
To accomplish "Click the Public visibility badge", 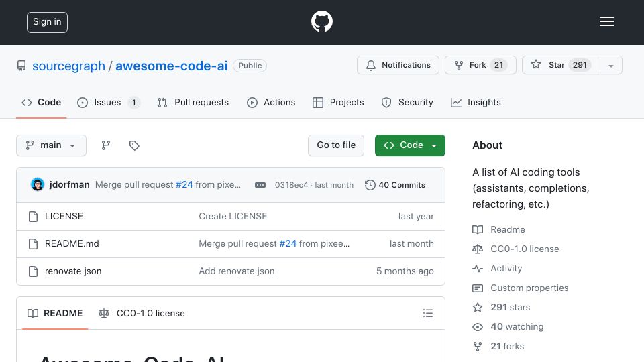I will pos(250,66).
